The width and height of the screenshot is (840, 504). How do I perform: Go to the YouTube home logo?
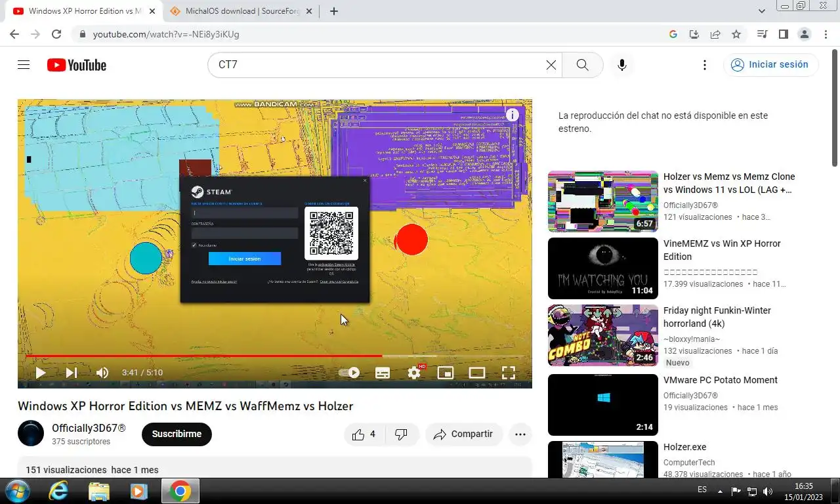76,65
